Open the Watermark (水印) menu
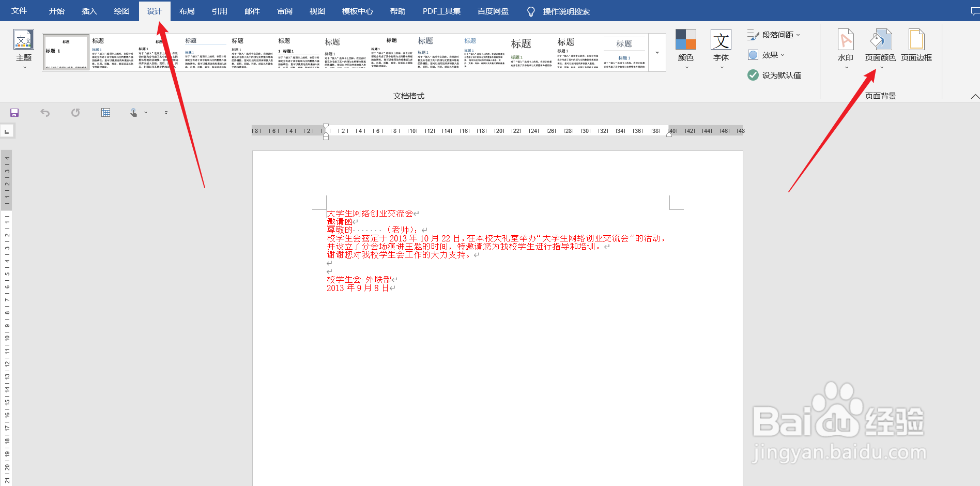This screenshot has height=486, width=980. (846, 49)
